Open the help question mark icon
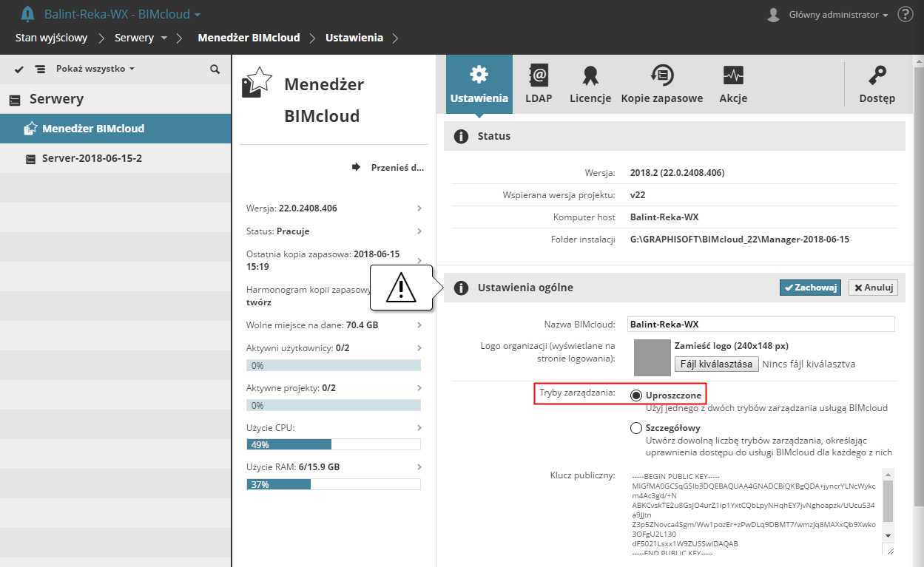 [x=905, y=14]
